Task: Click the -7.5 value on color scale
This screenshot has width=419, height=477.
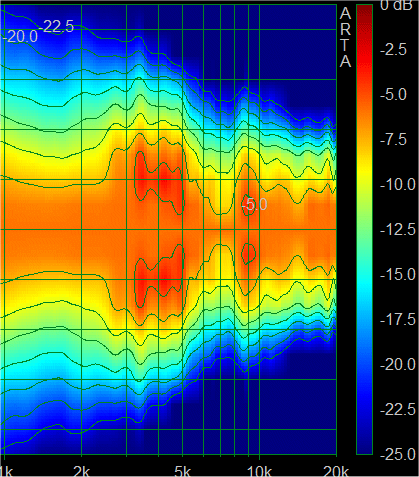Action: click(394, 140)
